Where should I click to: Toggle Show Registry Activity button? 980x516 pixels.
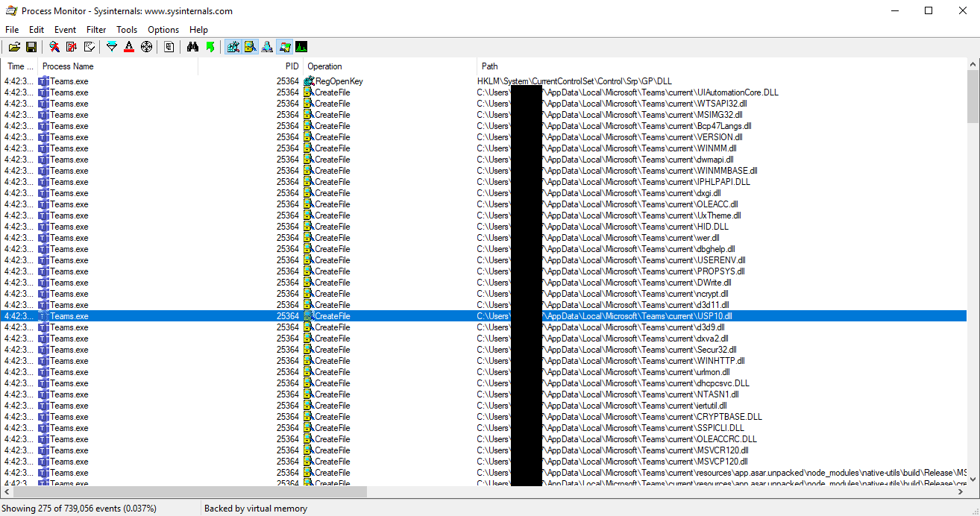(x=233, y=47)
